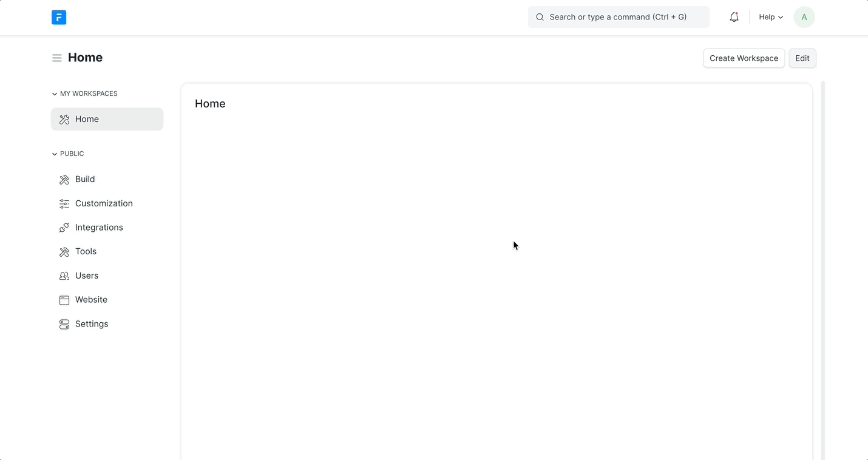Focus the search command bar

tap(619, 17)
